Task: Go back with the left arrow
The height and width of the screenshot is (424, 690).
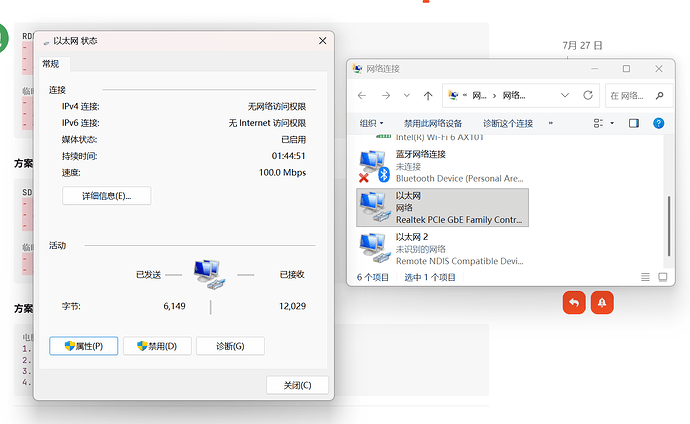Action: (x=362, y=95)
